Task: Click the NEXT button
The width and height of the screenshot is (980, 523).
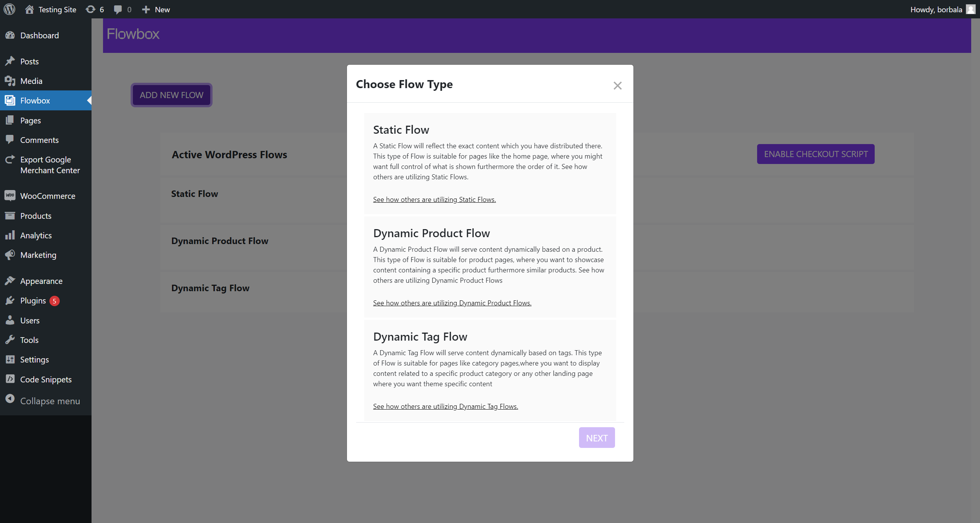Action: tap(597, 438)
